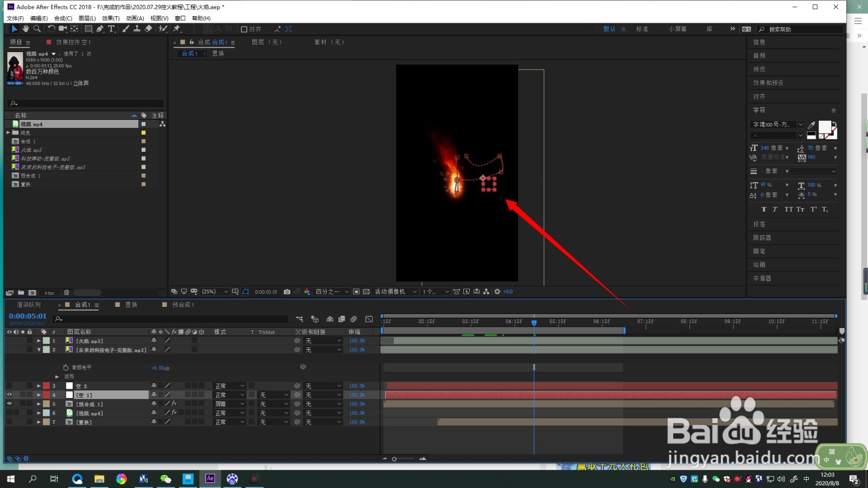Screen dimensions: 868x488
Task: Open blend mode dropdown for layer 5 showing 屏幕
Action: pos(230,404)
